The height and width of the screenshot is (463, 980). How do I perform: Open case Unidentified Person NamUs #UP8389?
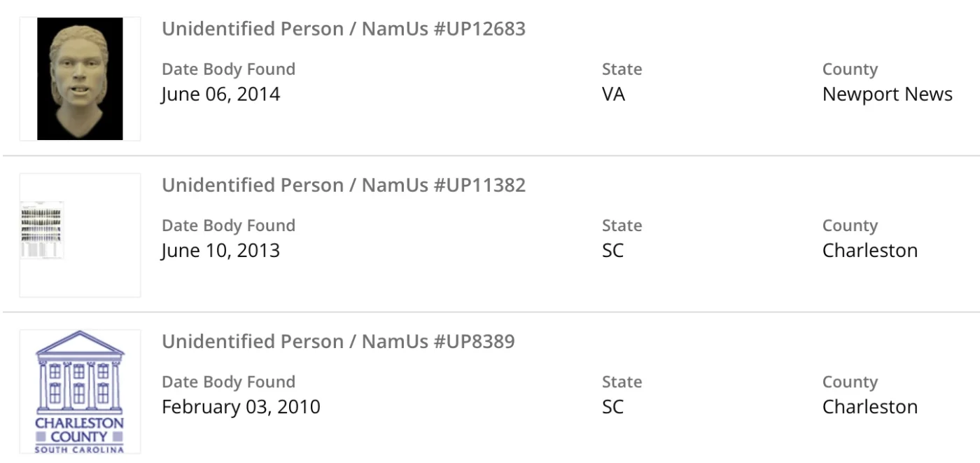(338, 341)
